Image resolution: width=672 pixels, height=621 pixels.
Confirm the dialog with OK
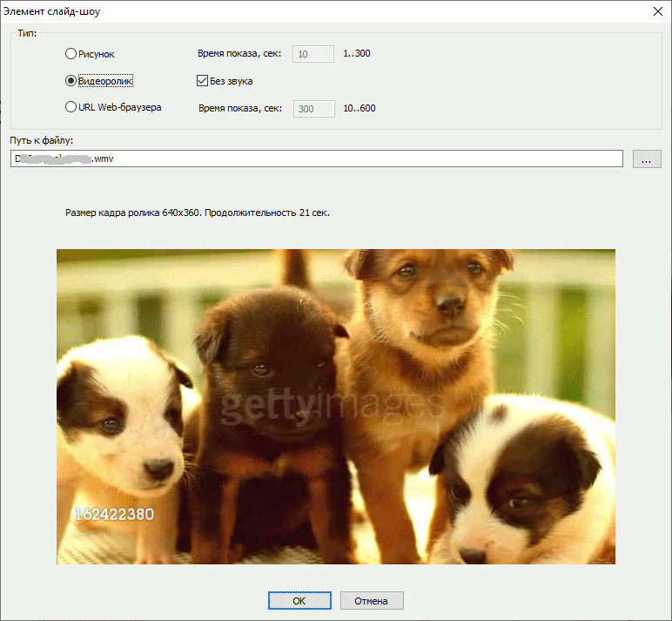(299, 601)
